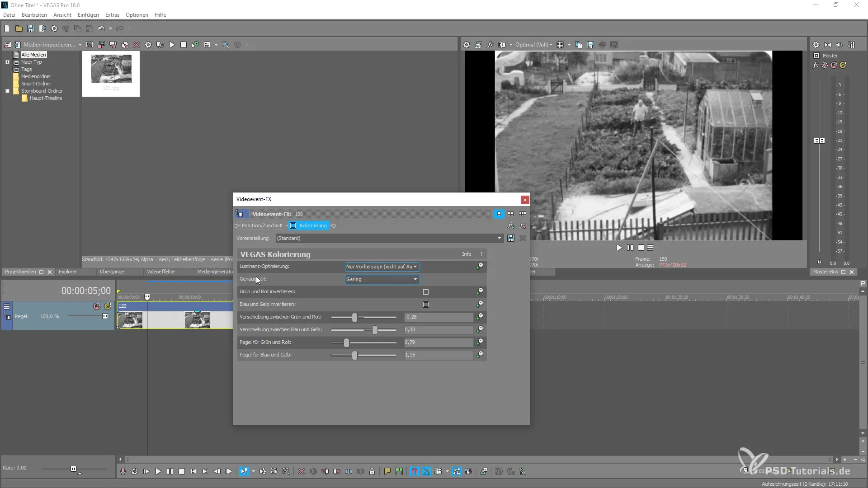Click the undo arrow in the main toolbar
The width and height of the screenshot is (868, 488).
tap(101, 28)
